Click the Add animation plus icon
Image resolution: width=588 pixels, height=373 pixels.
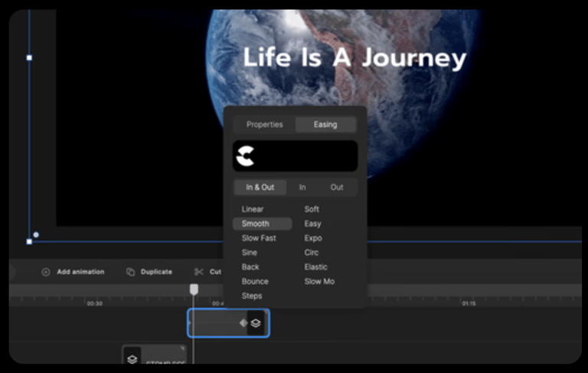click(x=46, y=272)
